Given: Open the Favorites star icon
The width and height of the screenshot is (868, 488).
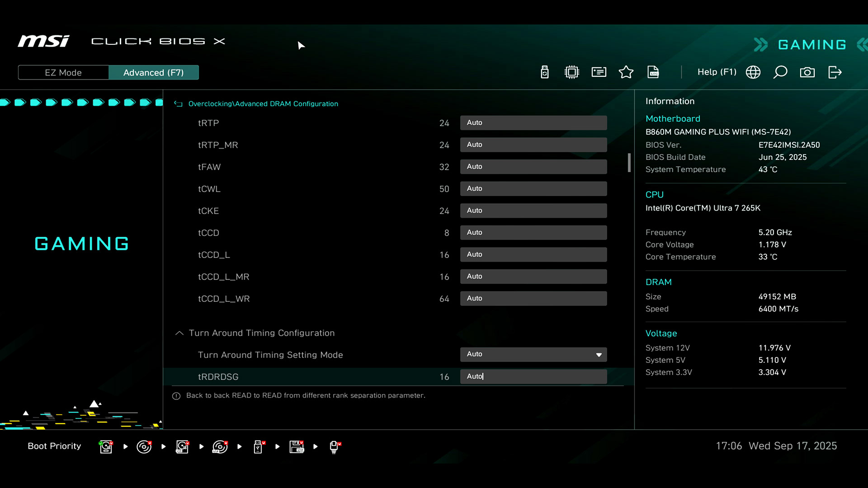Looking at the screenshot, I should click(626, 72).
